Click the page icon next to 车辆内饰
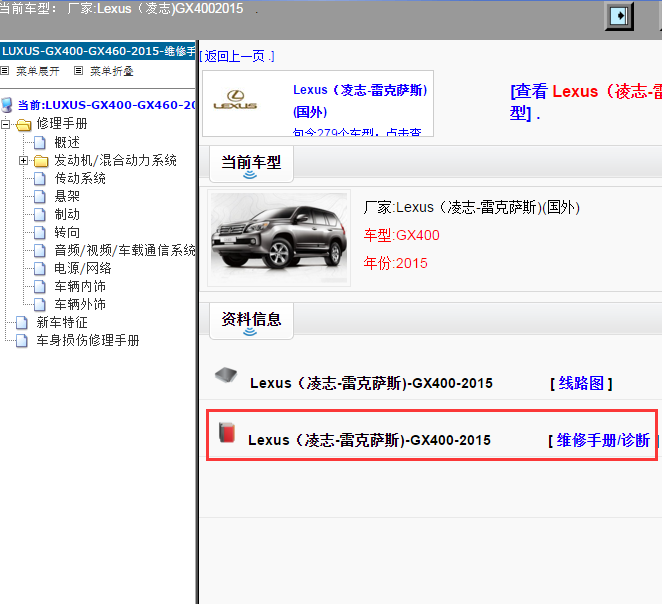This screenshot has width=662, height=604. pyautogui.click(x=40, y=287)
